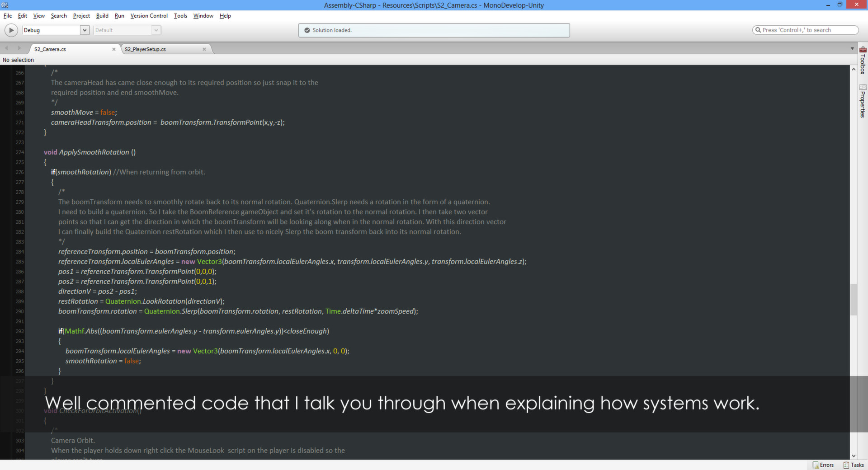Click the vertical scrollbar up arrow
Image resolution: width=868 pixels, height=470 pixels.
point(854,70)
